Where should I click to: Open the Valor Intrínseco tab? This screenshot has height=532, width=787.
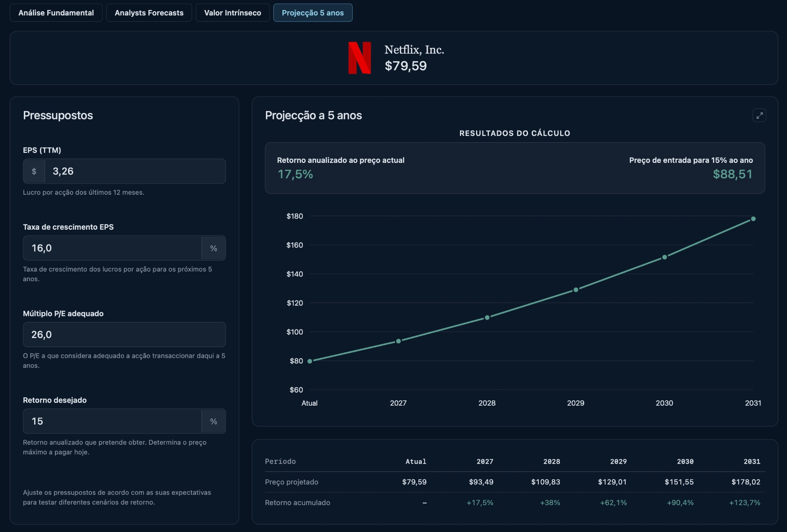(x=232, y=13)
